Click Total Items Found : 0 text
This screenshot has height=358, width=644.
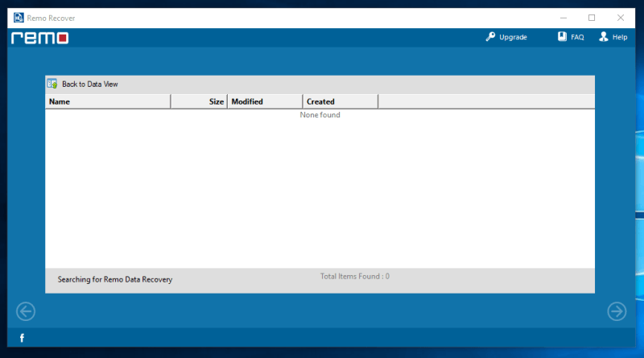[355, 276]
